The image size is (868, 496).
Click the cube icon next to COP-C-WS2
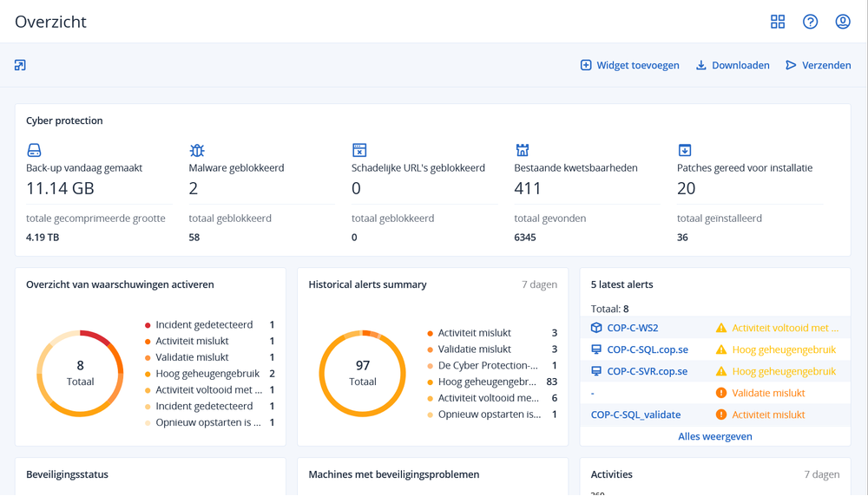pyautogui.click(x=596, y=328)
